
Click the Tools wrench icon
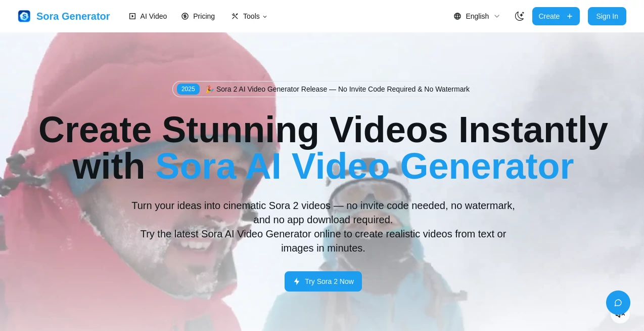[x=235, y=16]
